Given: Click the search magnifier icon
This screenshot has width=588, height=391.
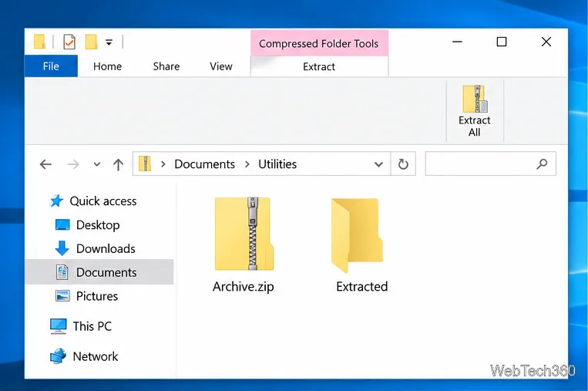Looking at the screenshot, I should [x=542, y=164].
